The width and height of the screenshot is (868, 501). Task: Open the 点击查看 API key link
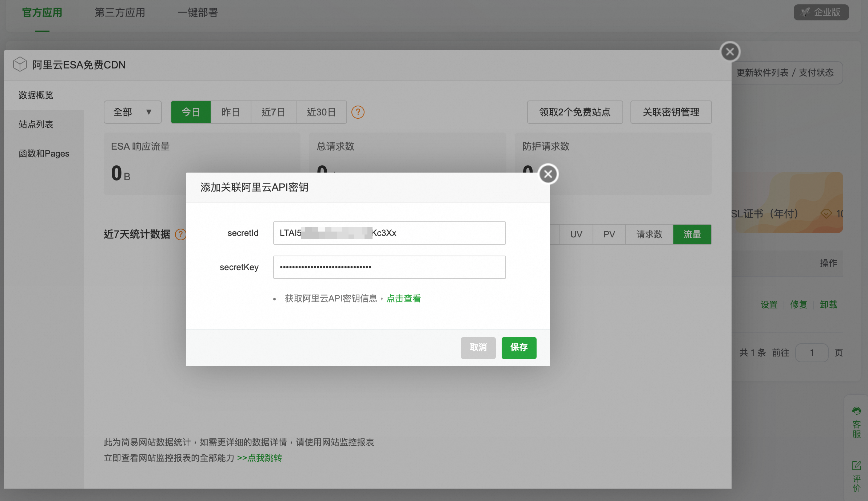pos(403,299)
